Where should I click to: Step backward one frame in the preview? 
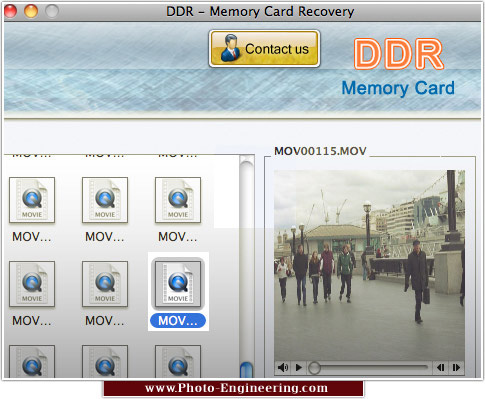pos(441,367)
